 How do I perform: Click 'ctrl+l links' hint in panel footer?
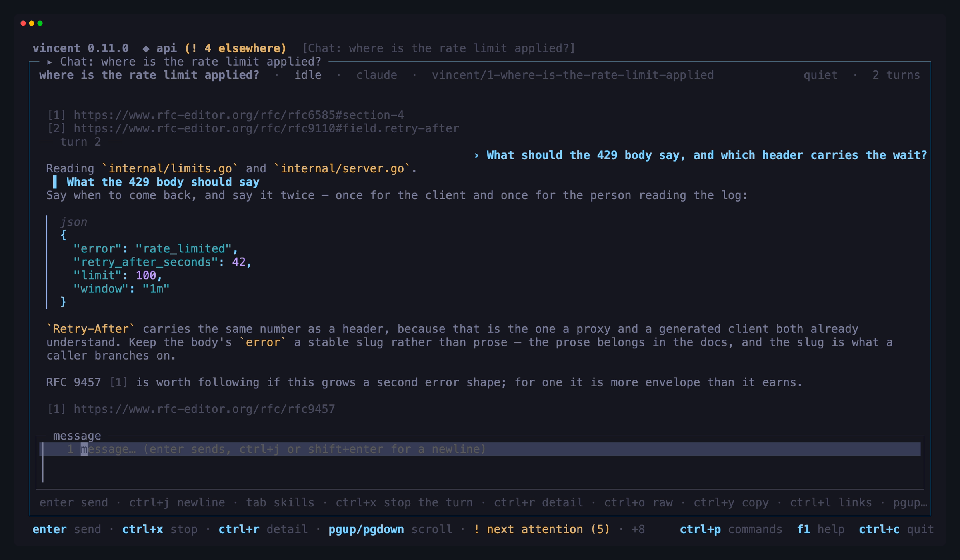831,503
